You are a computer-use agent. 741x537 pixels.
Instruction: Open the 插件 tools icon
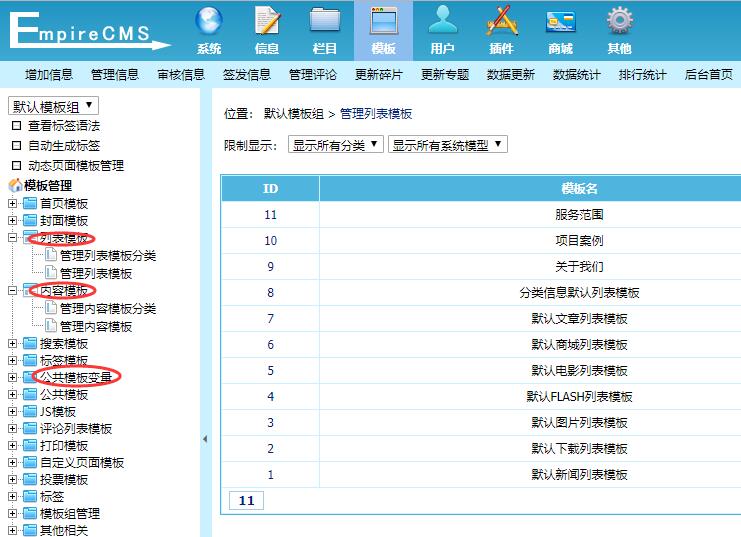point(502,21)
